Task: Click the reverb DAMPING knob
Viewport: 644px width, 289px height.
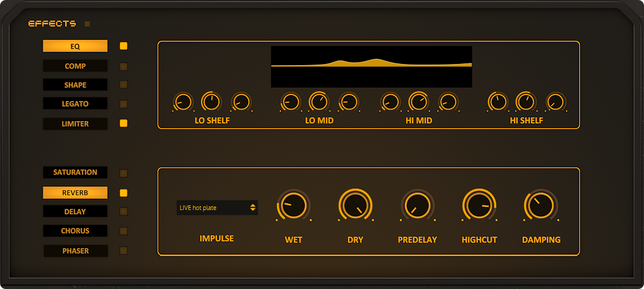Action: click(541, 205)
